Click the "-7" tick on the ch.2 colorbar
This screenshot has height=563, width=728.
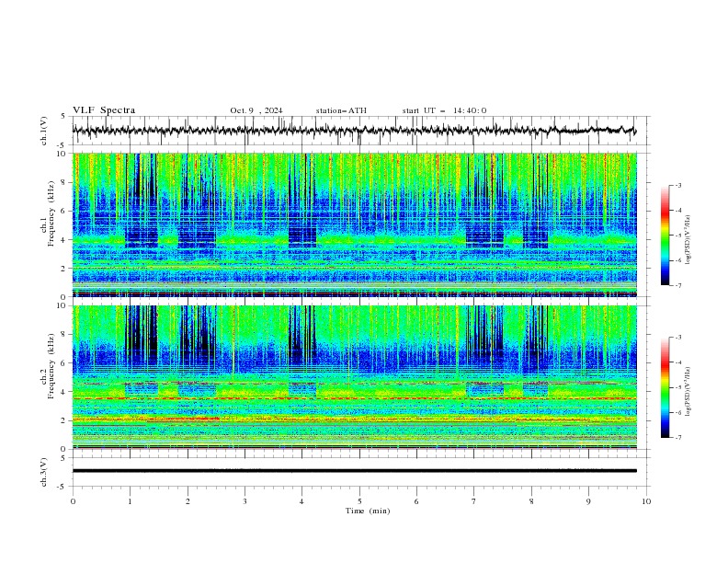coord(677,438)
